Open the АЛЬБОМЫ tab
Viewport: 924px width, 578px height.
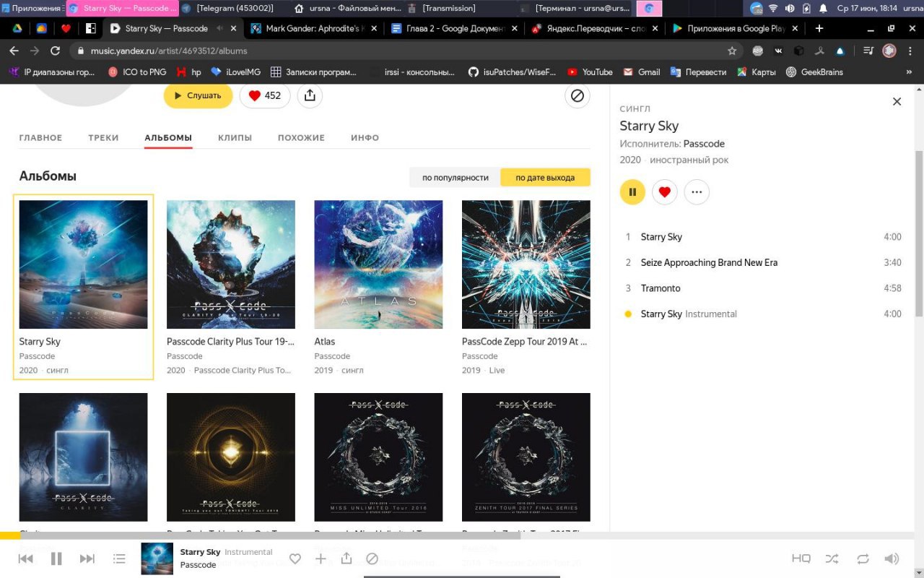[168, 137]
